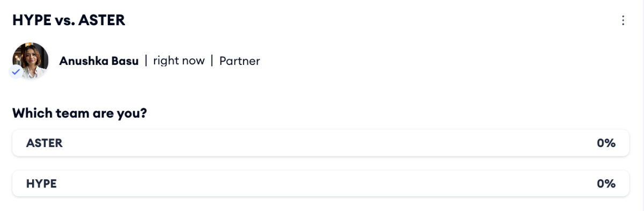Choose the ASTER poll answer bar

pos(320,143)
